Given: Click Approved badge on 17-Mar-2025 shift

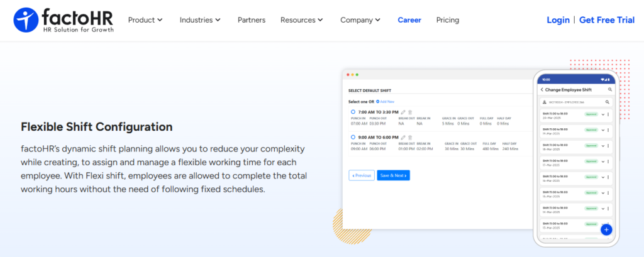Looking at the screenshot, I should pyautogui.click(x=591, y=161).
